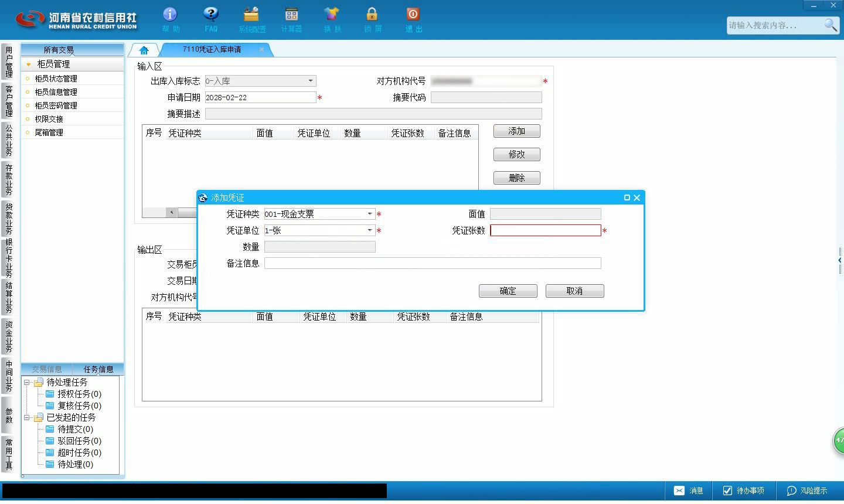
Task: Collapse the 已发起的任务 tree node
Action: point(27,417)
